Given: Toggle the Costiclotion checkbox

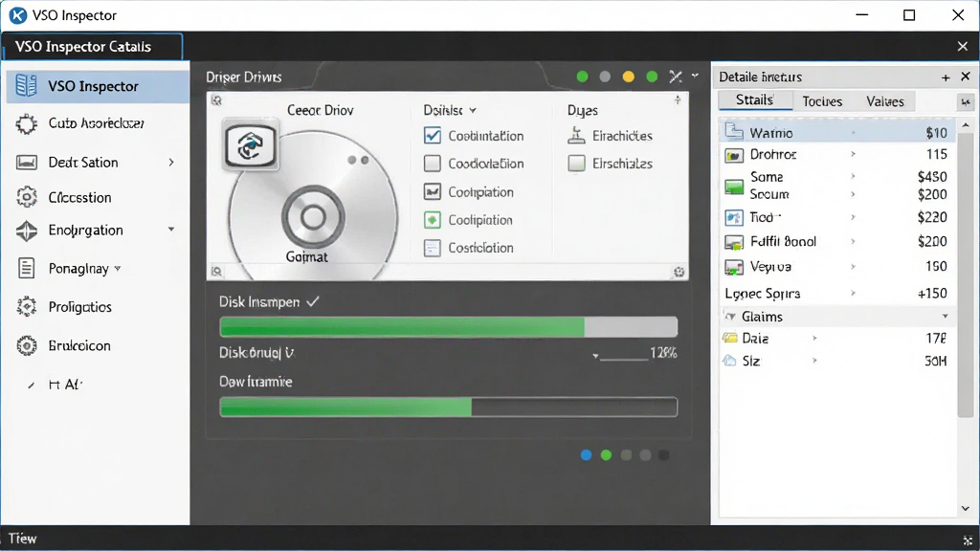Looking at the screenshot, I should click(432, 248).
